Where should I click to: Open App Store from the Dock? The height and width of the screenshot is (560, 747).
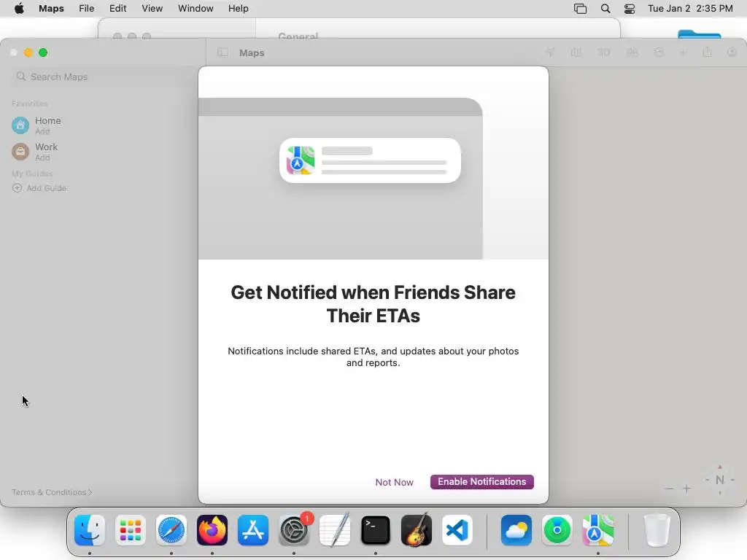tap(253, 530)
